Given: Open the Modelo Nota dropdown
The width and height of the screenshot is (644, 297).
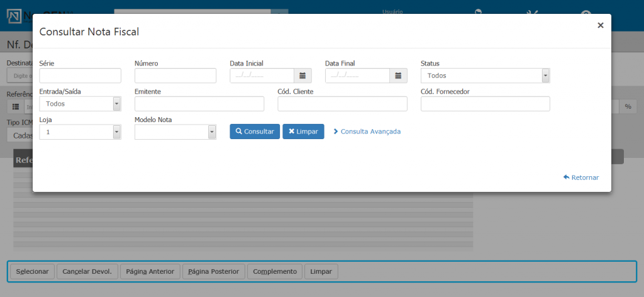Looking at the screenshot, I should (x=175, y=132).
